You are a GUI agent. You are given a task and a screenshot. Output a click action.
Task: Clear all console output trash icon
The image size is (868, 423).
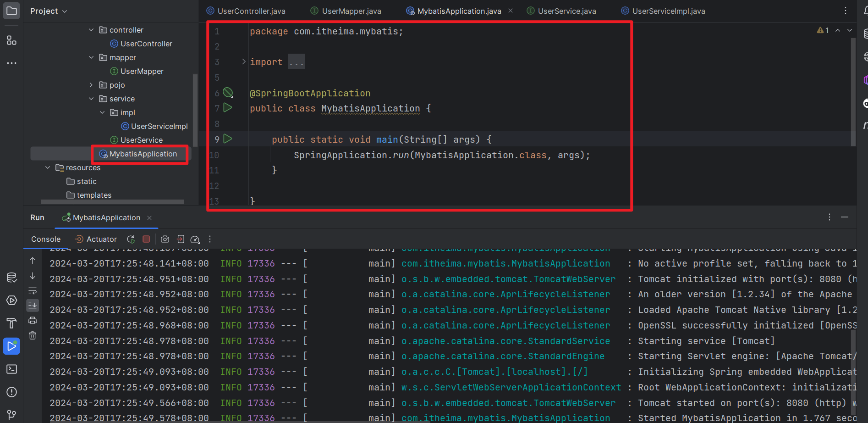(x=33, y=335)
